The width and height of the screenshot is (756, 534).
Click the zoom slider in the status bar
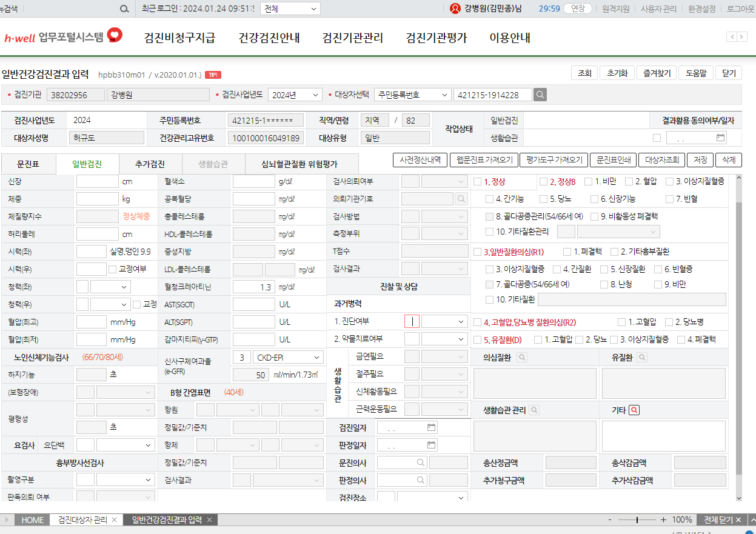point(637,520)
